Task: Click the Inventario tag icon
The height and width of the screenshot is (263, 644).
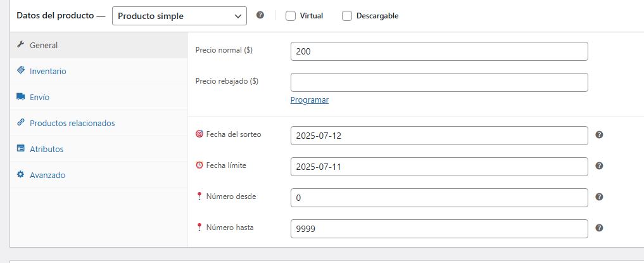Action: (21, 71)
